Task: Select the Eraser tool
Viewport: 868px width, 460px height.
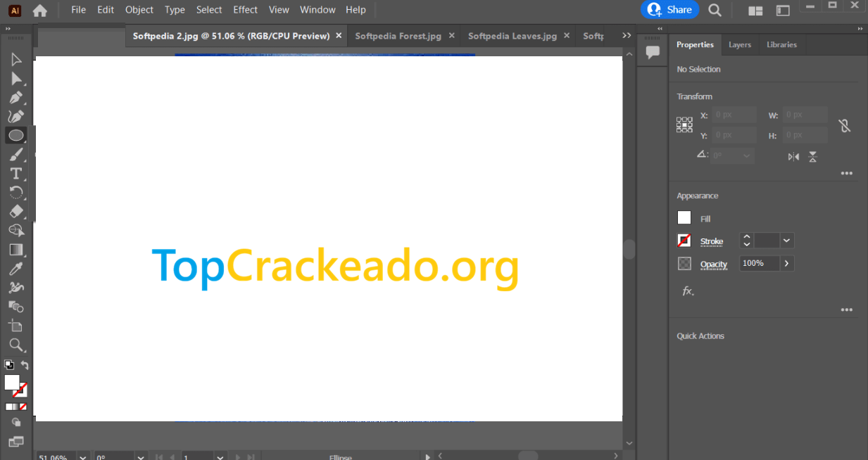Action: 16,212
